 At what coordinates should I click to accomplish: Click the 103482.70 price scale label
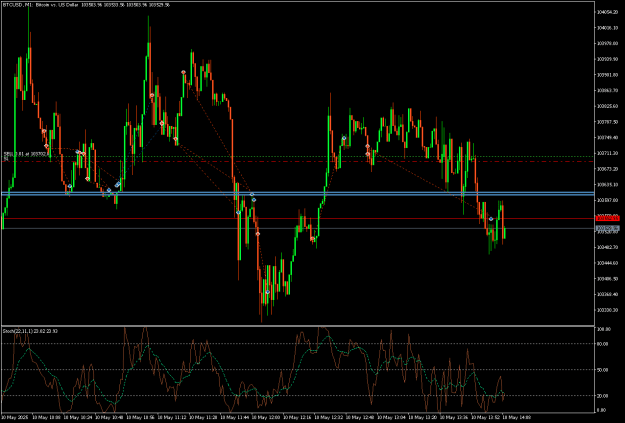tap(605, 247)
